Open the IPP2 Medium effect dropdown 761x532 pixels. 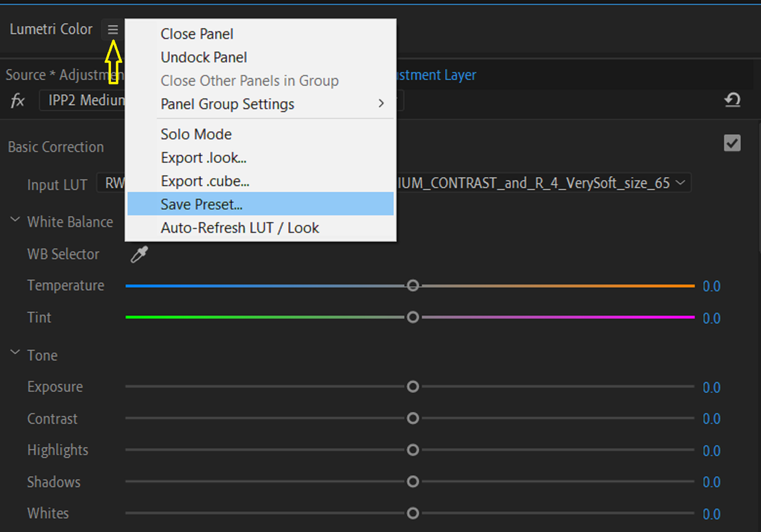point(222,101)
